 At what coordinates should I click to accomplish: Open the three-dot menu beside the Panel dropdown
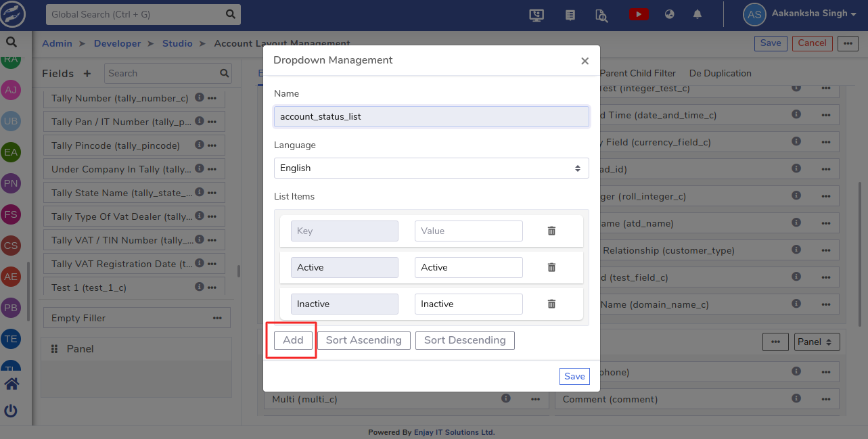(x=775, y=342)
